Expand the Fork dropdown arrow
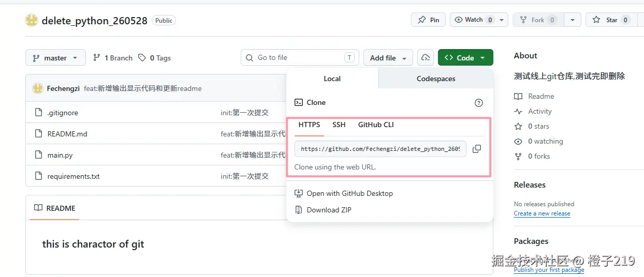 tap(572, 20)
